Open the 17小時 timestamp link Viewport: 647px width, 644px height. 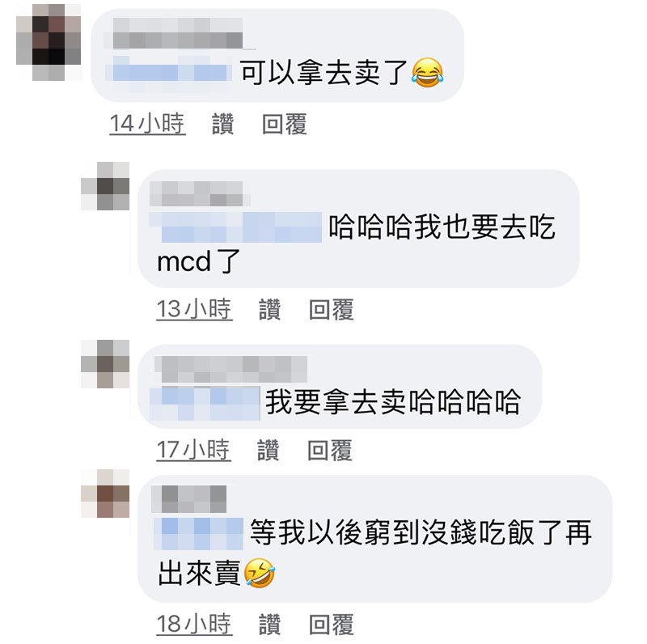pos(193,450)
